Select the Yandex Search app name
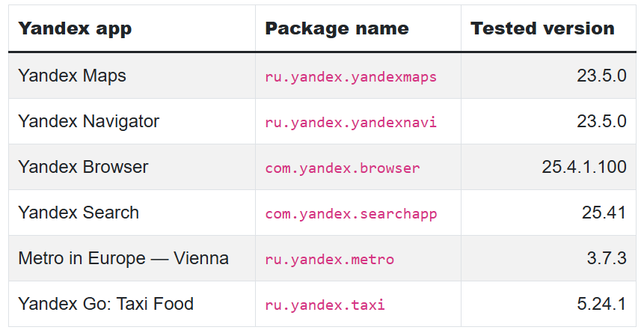 [79, 213]
